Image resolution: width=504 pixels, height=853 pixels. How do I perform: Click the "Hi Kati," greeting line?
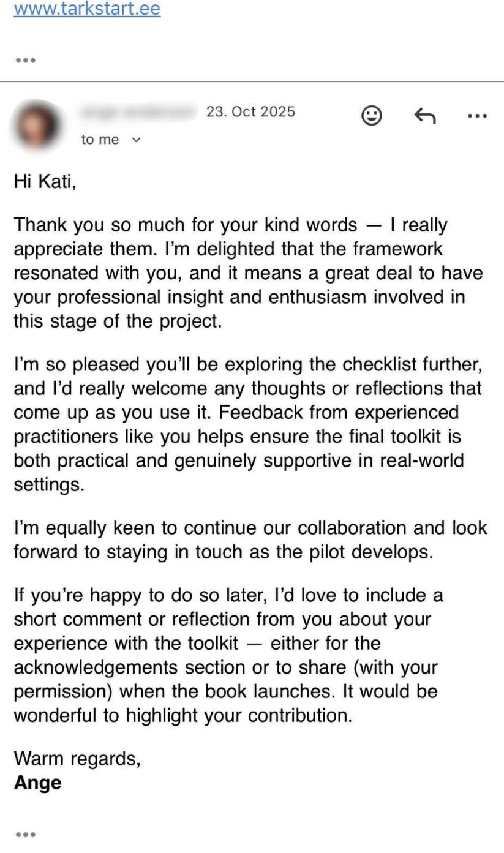click(45, 182)
